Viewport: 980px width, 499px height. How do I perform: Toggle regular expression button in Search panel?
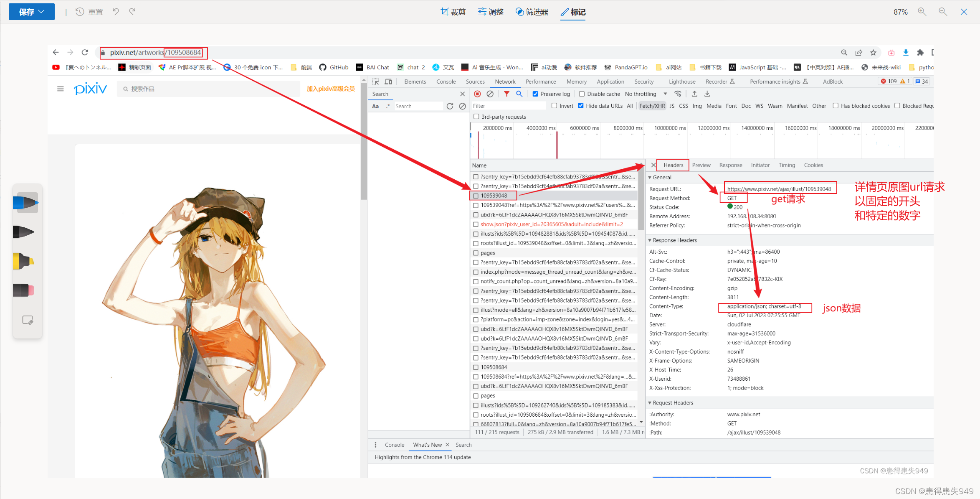pyautogui.click(x=388, y=106)
